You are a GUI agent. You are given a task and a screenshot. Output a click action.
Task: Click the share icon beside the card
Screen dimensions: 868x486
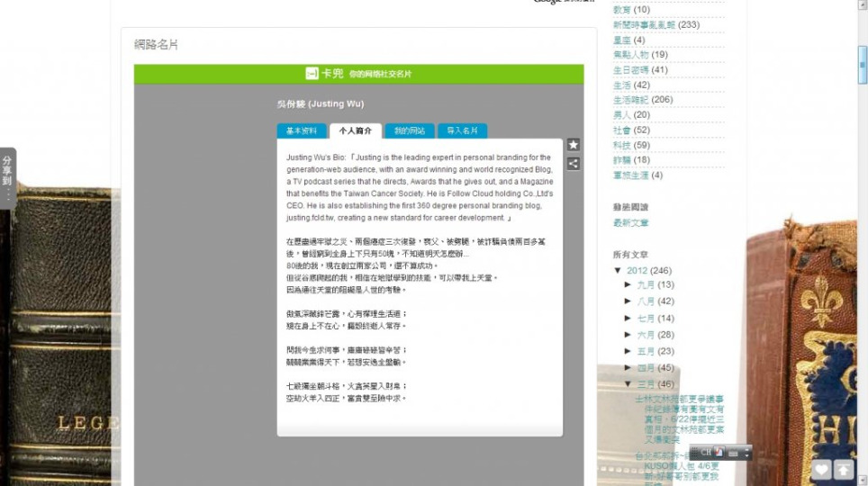coord(573,164)
